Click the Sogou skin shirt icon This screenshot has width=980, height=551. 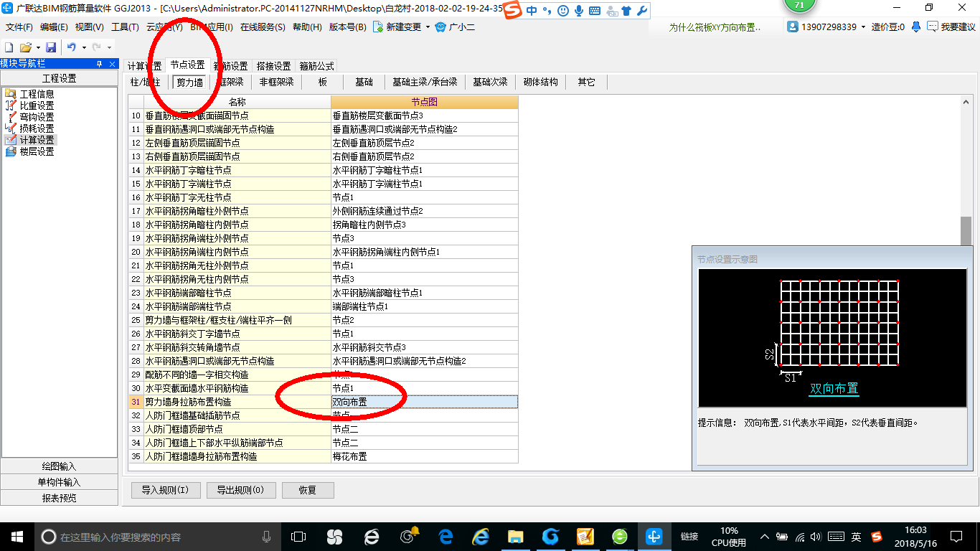(626, 11)
